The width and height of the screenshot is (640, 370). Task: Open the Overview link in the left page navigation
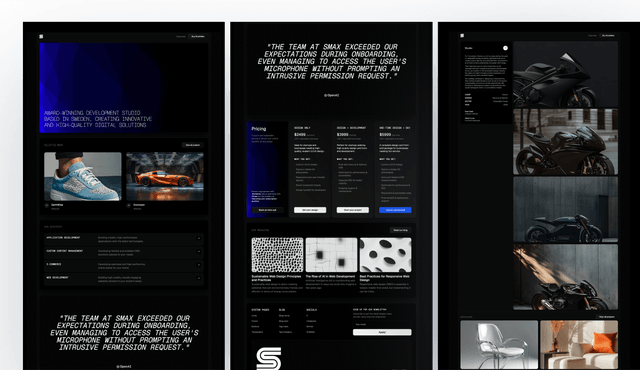[181, 36]
